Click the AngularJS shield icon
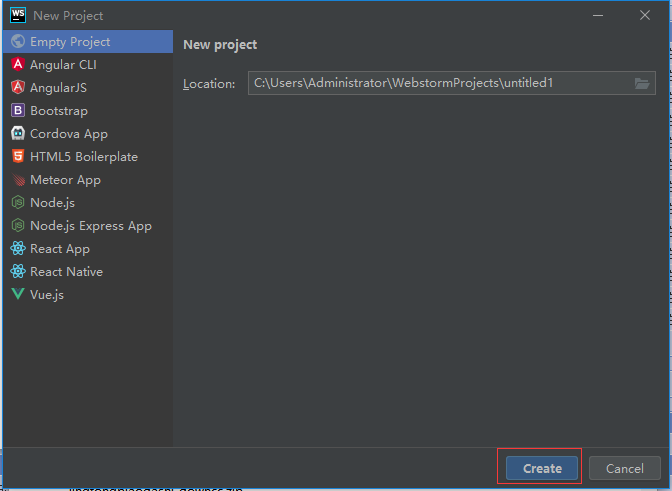This screenshot has width=672, height=491. point(18,88)
